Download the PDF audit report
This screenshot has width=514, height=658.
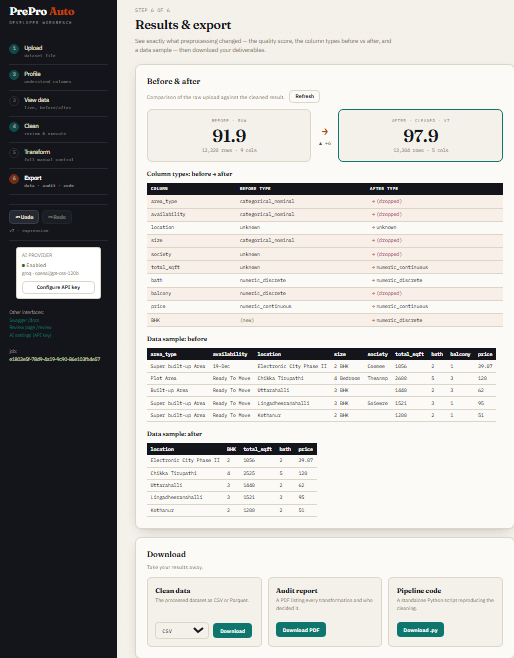click(x=301, y=630)
